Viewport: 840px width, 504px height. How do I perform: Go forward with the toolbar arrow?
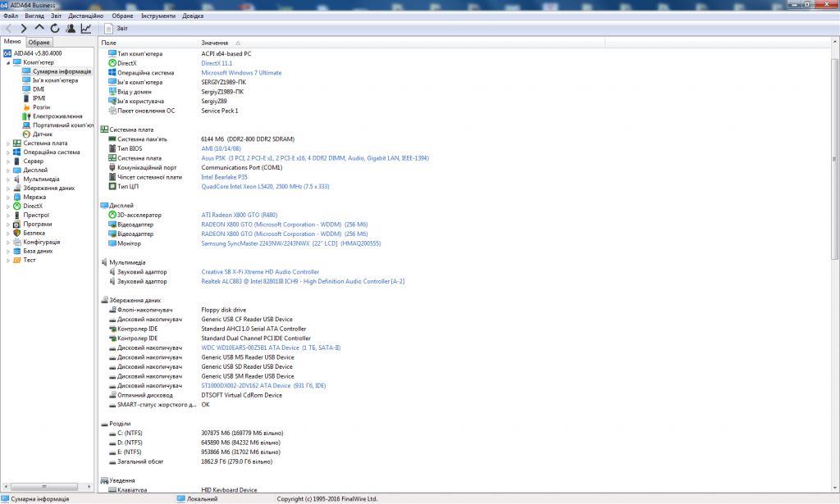(x=24, y=29)
